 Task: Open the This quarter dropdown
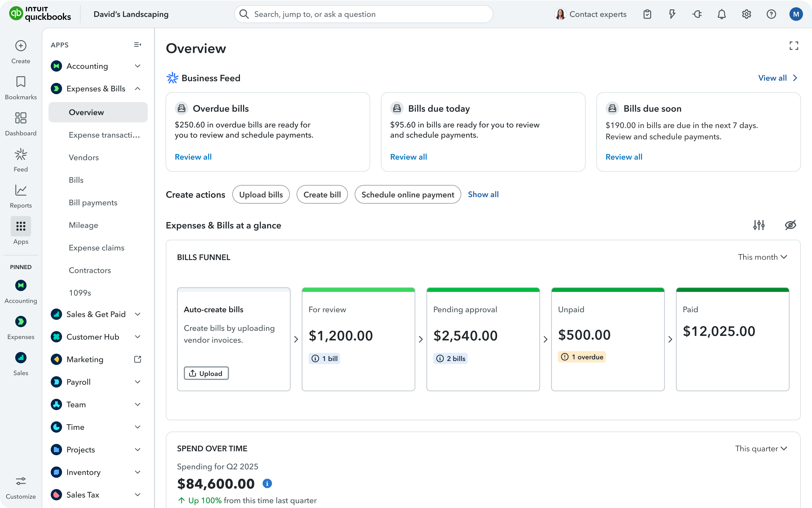click(x=761, y=448)
